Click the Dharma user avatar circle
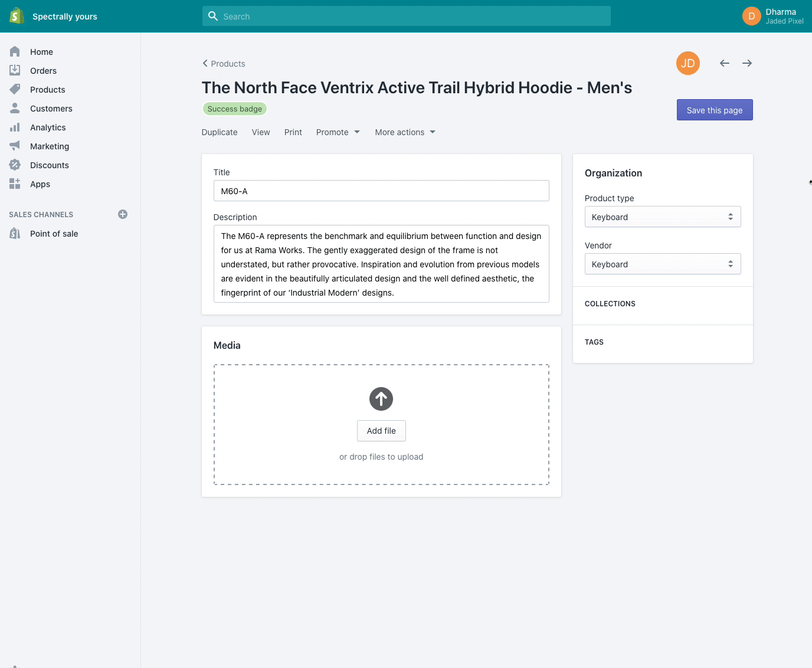This screenshot has height=668, width=812. pyautogui.click(x=751, y=16)
